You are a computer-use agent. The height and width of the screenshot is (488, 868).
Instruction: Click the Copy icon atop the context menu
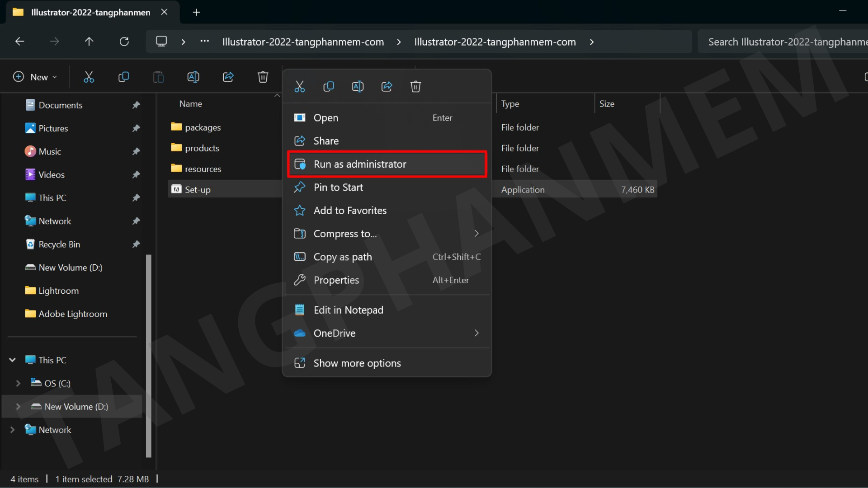[329, 86]
